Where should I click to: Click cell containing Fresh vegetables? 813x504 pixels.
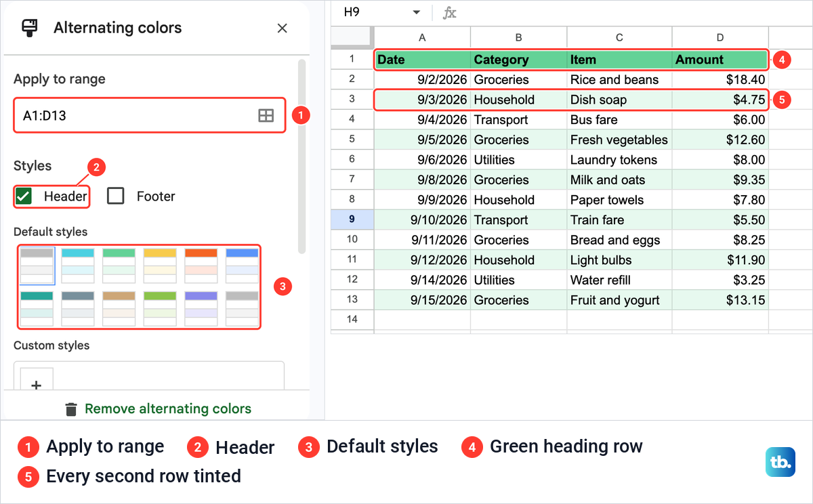point(619,140)
